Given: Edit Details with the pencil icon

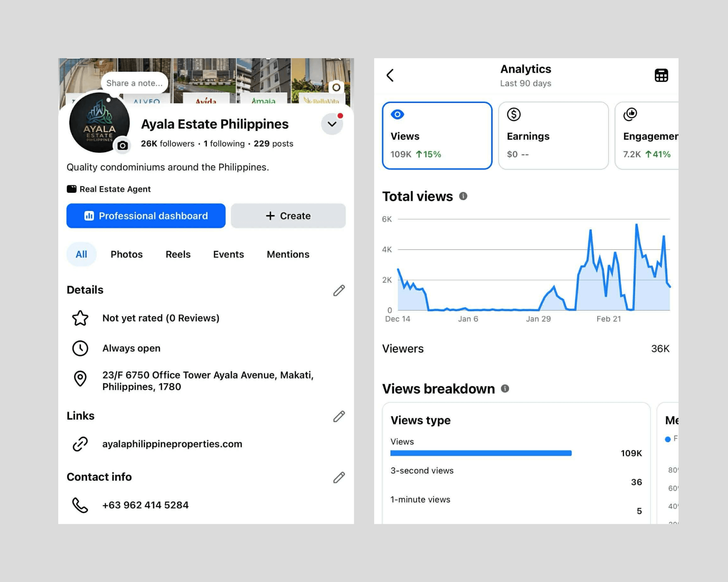Looking at the screenshot, I should coord(339,290).
